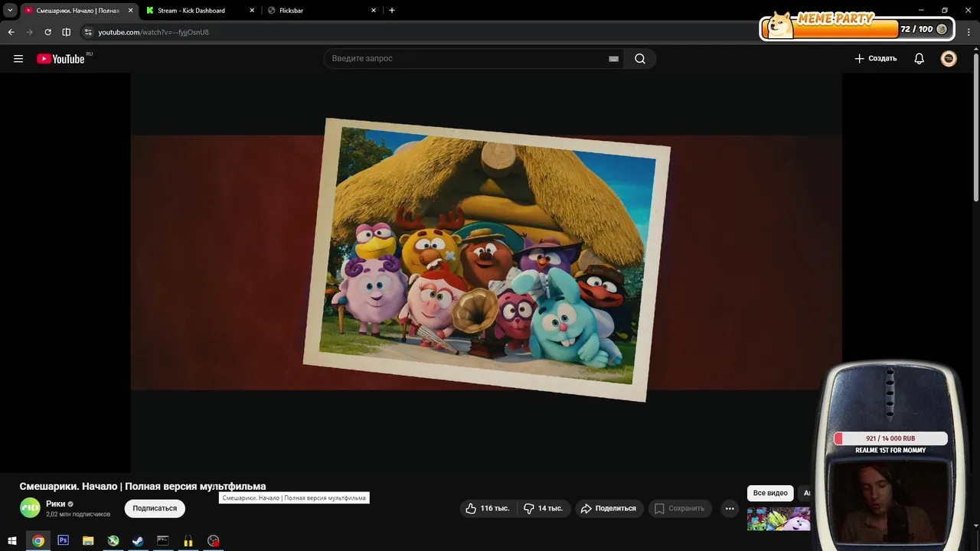
Task: Click the search magnifier button
Action: point(640,59)
